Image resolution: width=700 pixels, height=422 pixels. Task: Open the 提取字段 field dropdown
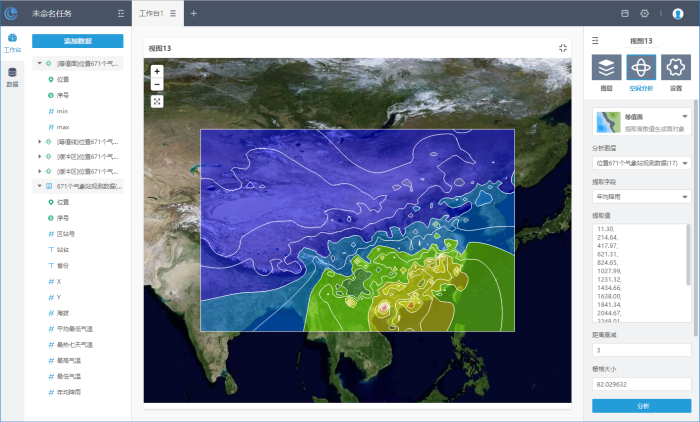pyautogui.click(x=640, y=197)
